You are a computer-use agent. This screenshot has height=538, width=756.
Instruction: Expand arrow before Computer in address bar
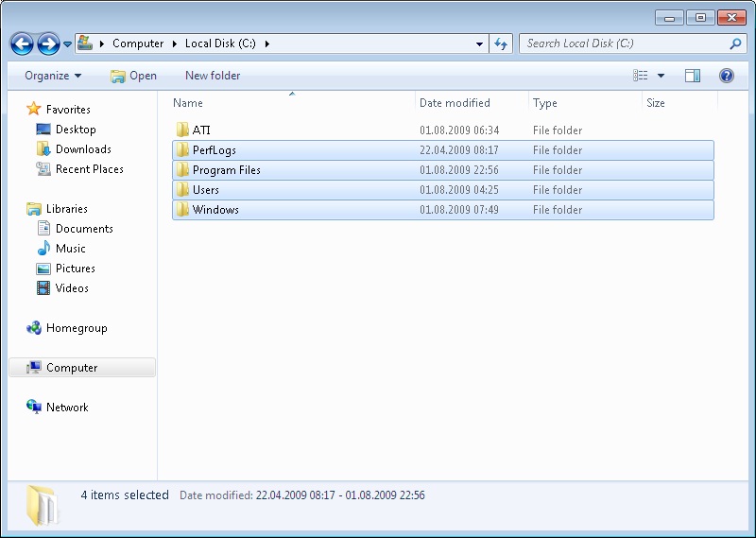[102, 43]
